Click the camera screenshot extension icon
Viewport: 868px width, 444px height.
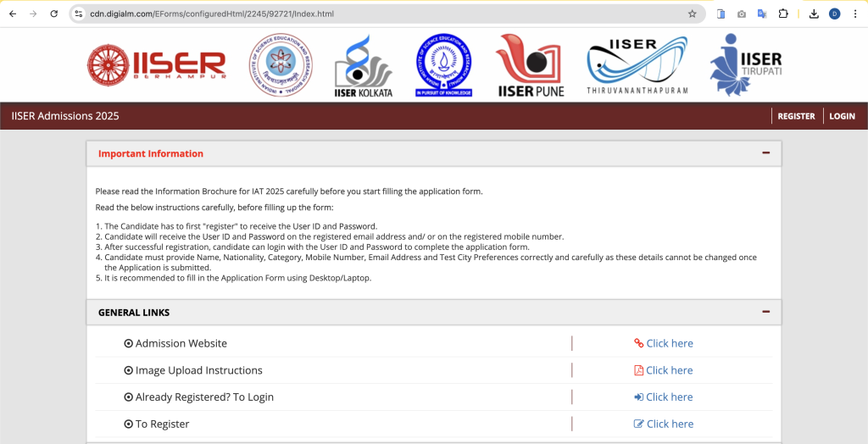pyautogui.click(x=741, y=14)
